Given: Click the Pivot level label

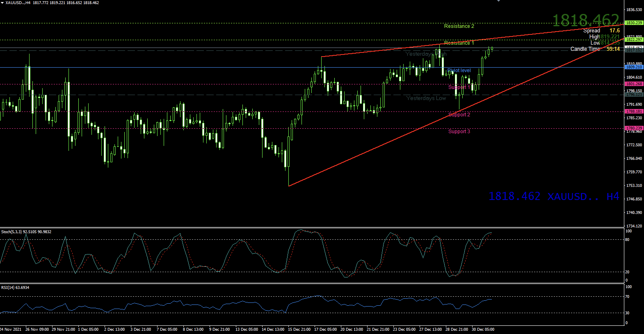Looking at the screenshot, I should point(459,70).
